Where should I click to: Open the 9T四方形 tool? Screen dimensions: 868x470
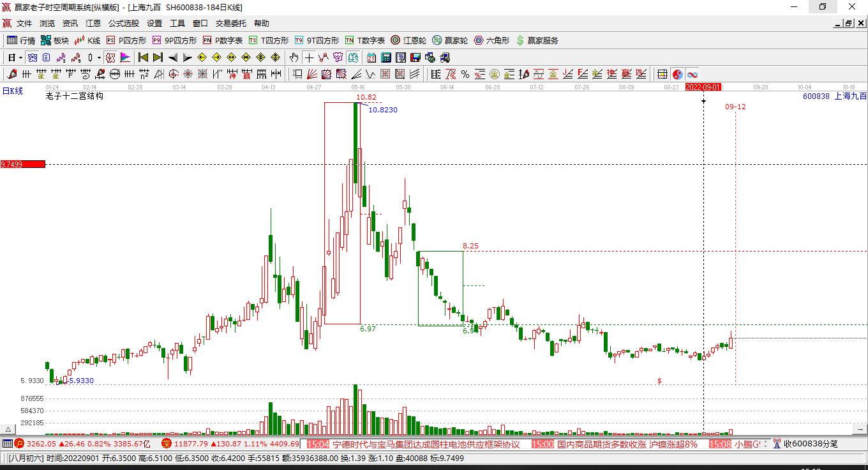click(317, 40)
